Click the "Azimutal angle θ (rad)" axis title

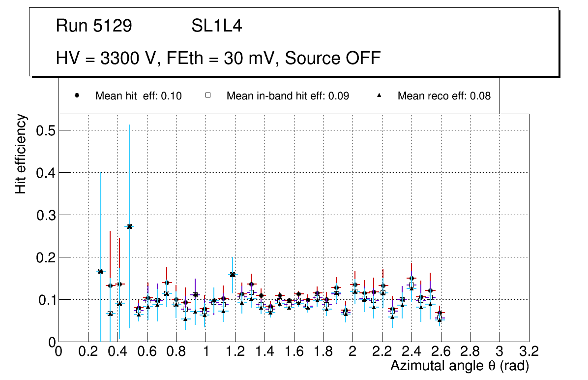click(460, 366)
